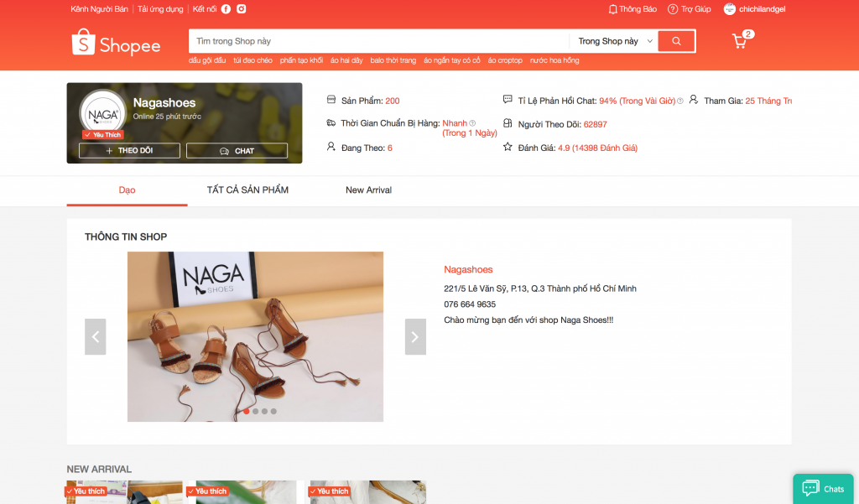859x504 pixels.
Task: Click product count 200
Action: 393,101
